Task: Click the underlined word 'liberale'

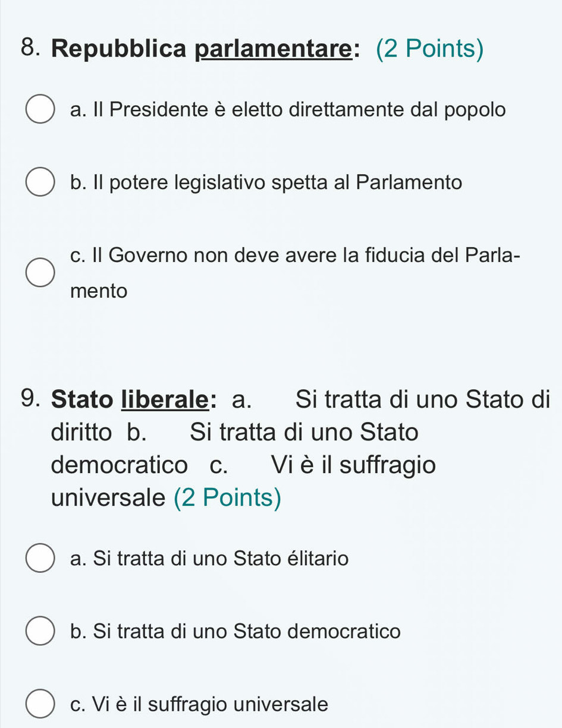Action: point(165,399)
